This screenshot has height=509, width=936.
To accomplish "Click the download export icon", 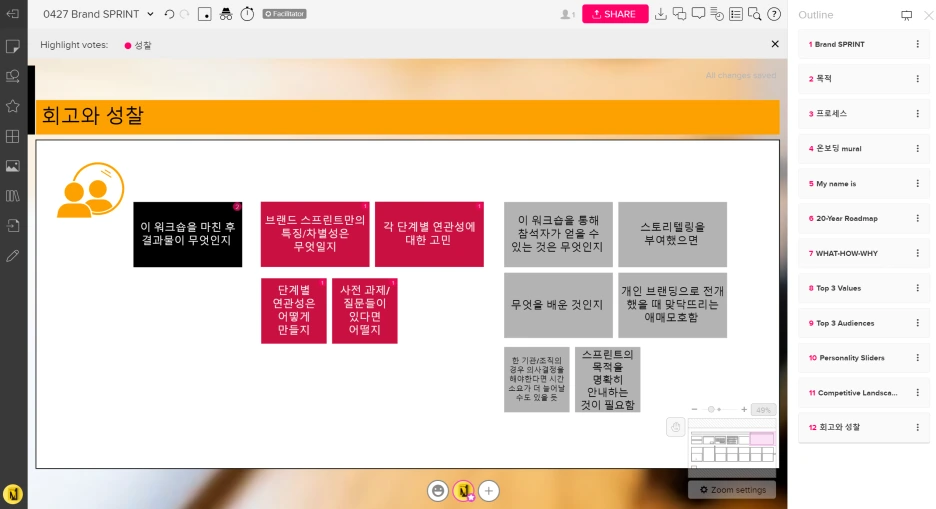I will pos(660,14).
